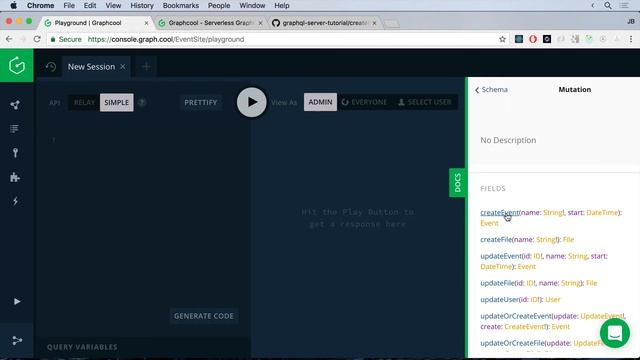Click in the query editor line 1

point(151,140)
